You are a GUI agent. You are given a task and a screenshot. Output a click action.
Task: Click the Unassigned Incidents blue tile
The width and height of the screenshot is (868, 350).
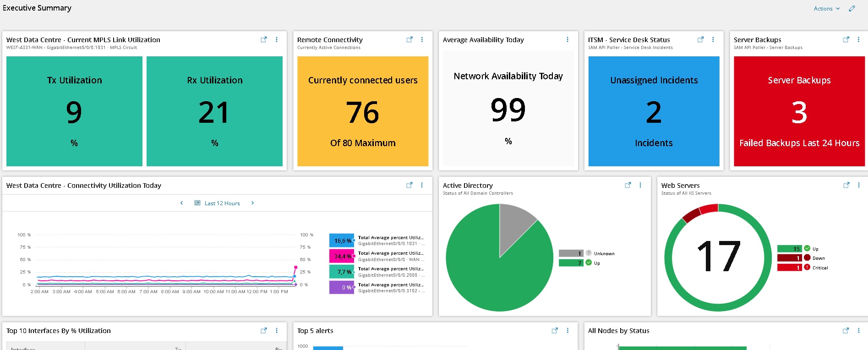click(x=654, y=111)
